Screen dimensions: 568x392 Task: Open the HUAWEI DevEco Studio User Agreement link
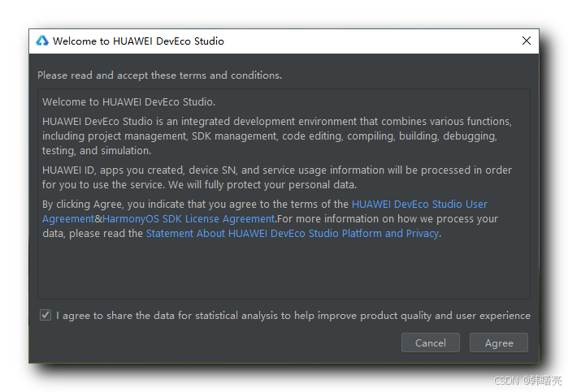pos(419,205)
